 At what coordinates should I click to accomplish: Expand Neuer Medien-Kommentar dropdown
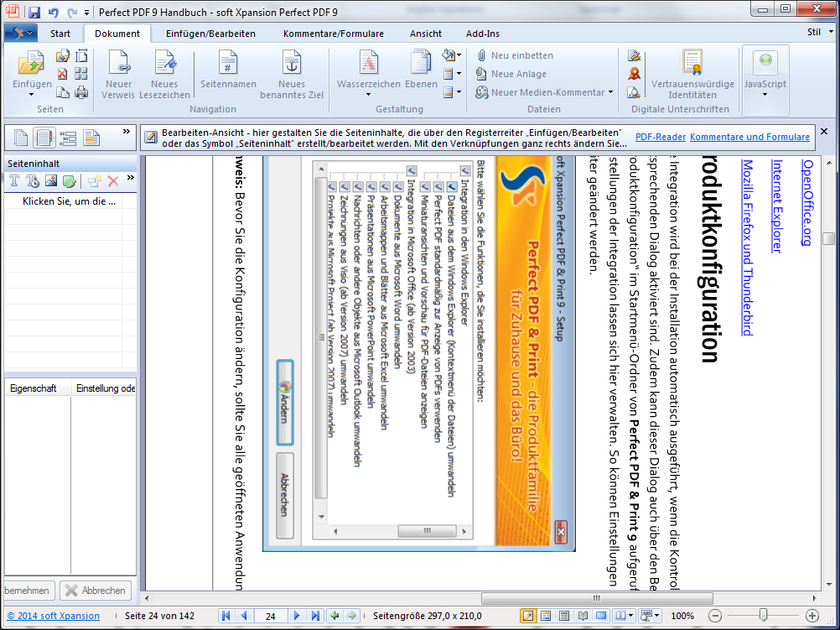pyautogui.click(x=610, y=92)
